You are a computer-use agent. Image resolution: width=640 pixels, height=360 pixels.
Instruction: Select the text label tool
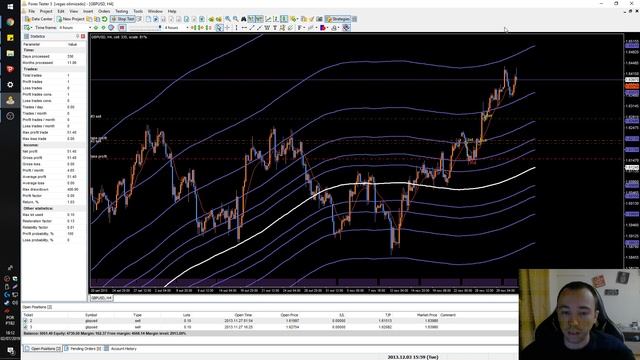(275, 28)
